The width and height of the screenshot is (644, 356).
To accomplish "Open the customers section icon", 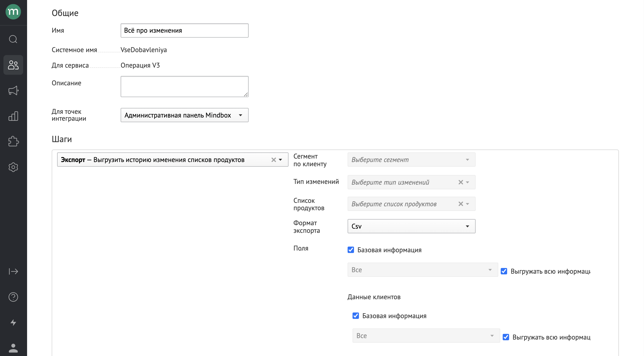I will point(13,65).
